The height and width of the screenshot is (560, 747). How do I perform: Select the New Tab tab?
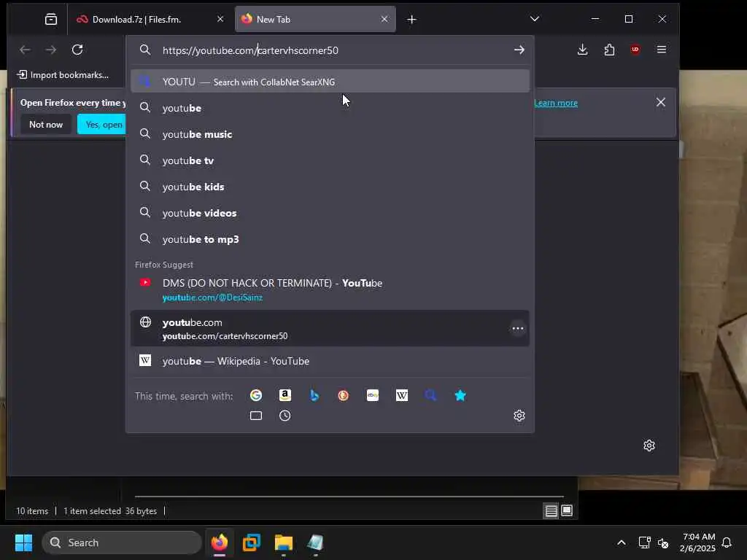point(315,20)
